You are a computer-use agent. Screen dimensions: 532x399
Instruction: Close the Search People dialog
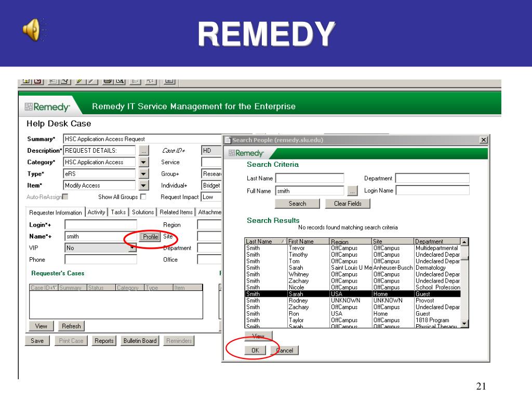coord(484,140)
